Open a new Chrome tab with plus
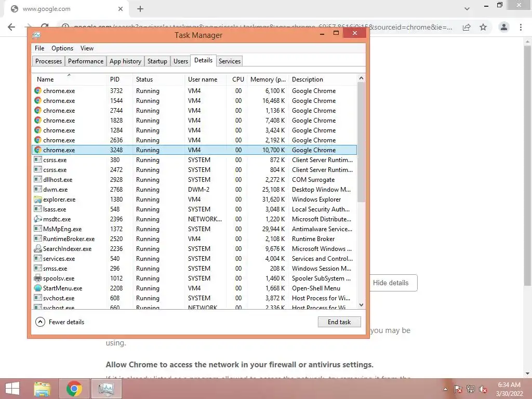The height and width of the screenshot is (399, 532). click(x=140, y=9)
